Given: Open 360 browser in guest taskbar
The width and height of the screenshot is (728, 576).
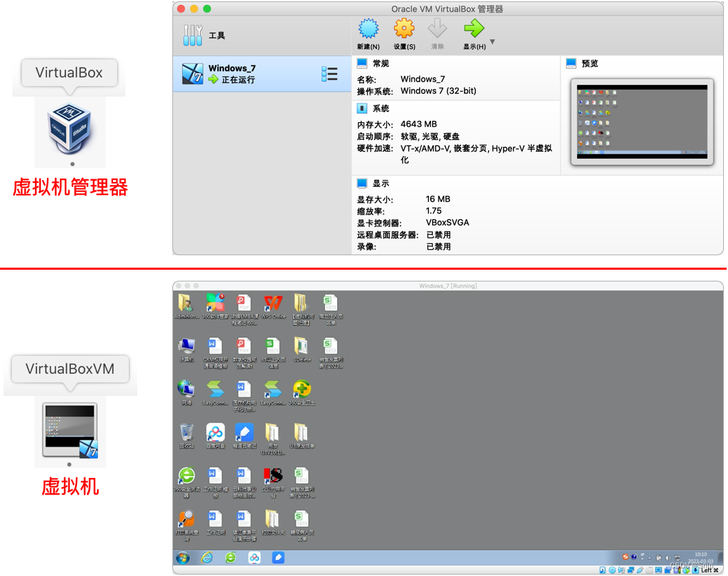Looking at the screenshot, I should 231,557.
